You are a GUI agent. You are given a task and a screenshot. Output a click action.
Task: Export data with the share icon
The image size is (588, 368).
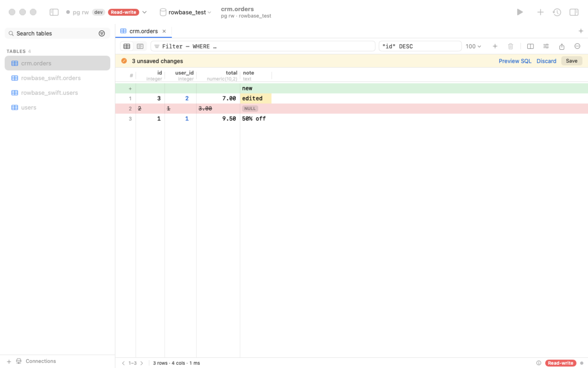[562, 46]
